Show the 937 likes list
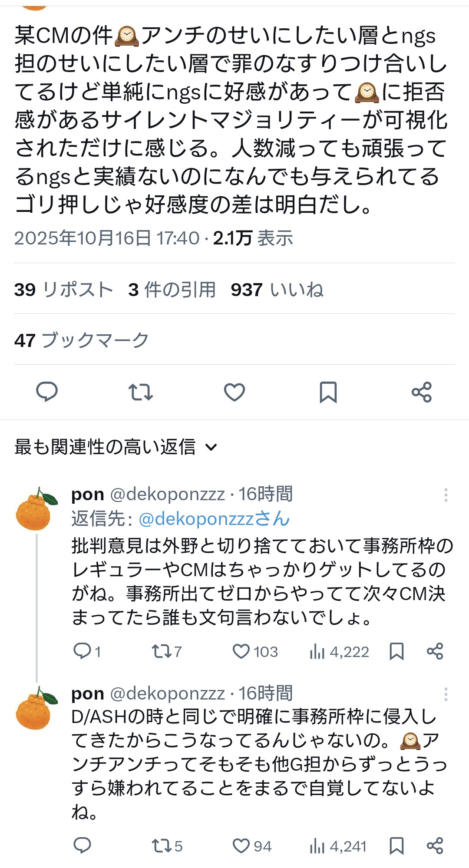 (277, 290)
